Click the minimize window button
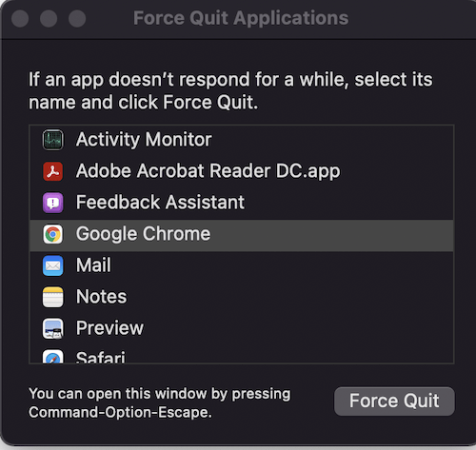The height and width of the screenshot is (450, 476). pos(49,18)
